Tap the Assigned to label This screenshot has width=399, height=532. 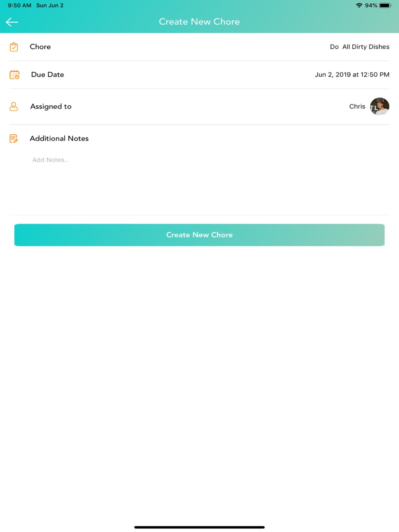point(51,106)
